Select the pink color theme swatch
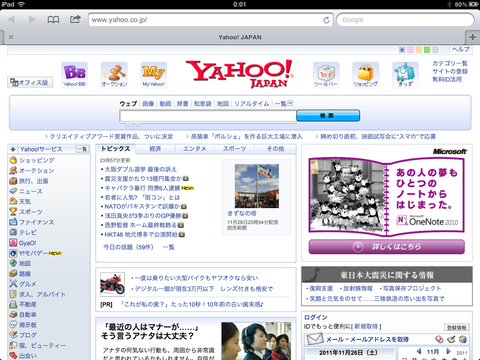 [x=410, y=50]
